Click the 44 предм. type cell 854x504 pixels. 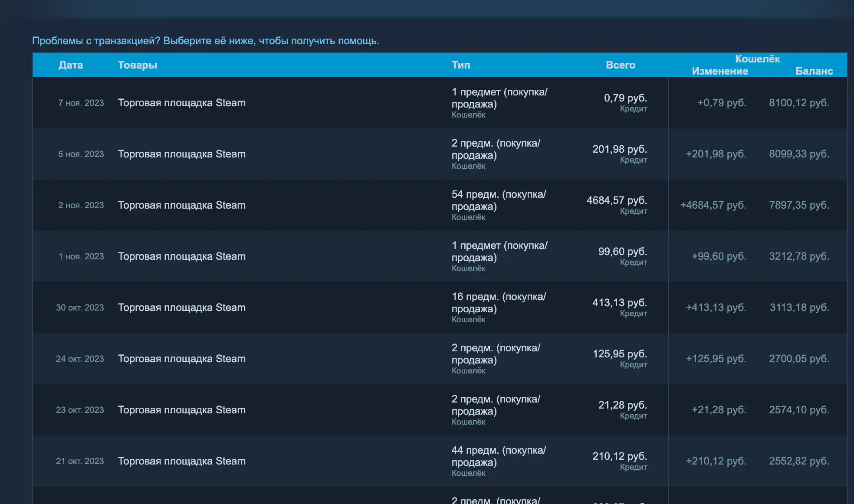click(499, 461)
